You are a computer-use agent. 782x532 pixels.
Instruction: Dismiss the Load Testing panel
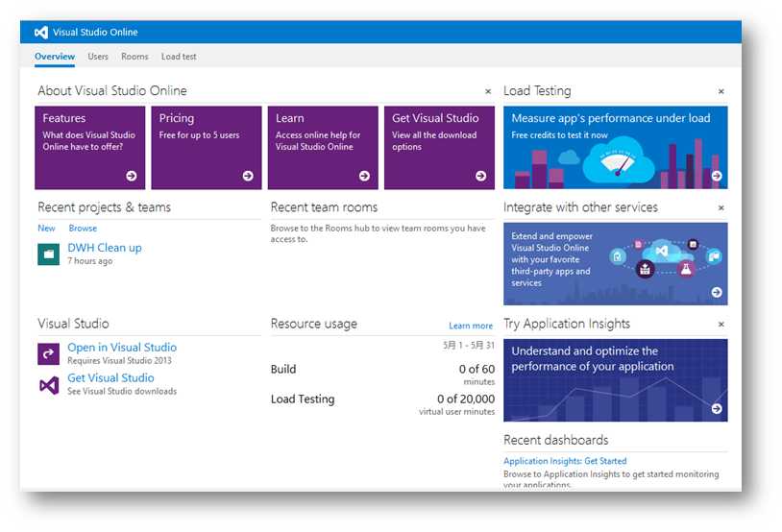pos(721,92)
